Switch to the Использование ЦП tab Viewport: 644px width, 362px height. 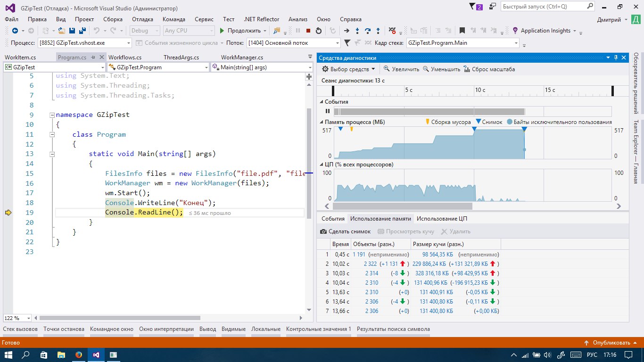pyautogui.click(x=442, y=219)
